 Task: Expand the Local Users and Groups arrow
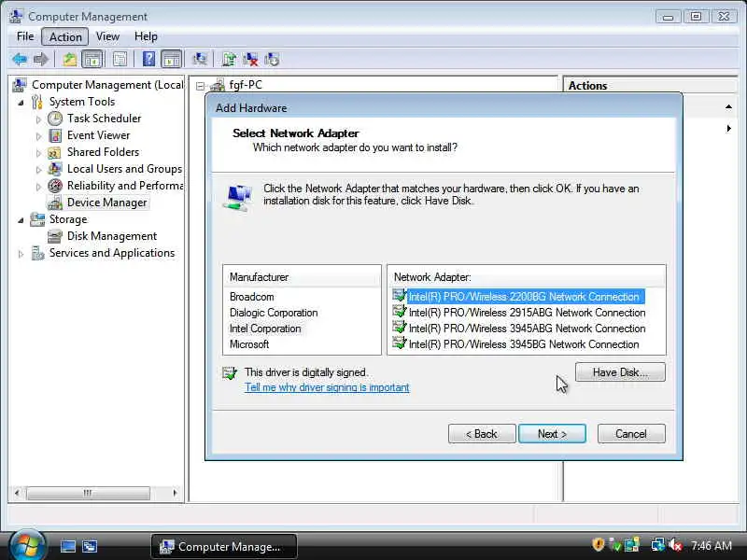click(x=38, y=170)
